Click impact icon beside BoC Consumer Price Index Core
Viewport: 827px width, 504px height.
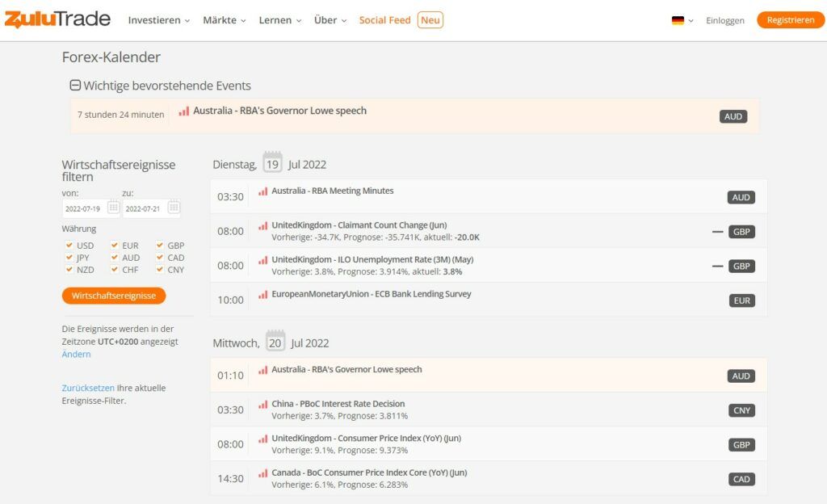pyautogui.click(x=262, y=473)
